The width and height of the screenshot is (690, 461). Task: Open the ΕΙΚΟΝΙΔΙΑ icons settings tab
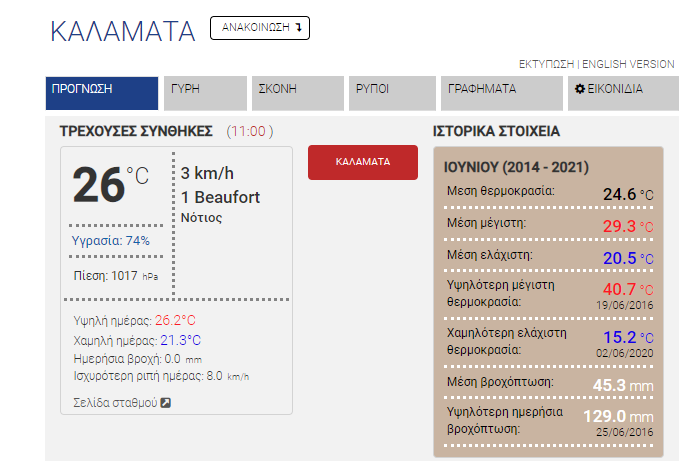pos(623,93)
